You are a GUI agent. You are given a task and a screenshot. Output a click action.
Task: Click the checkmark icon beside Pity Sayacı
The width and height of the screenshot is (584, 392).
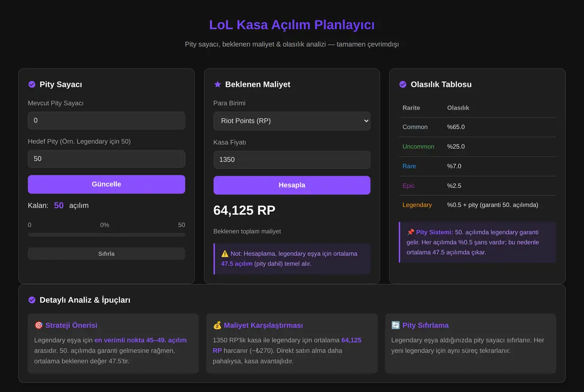point(32,84)
